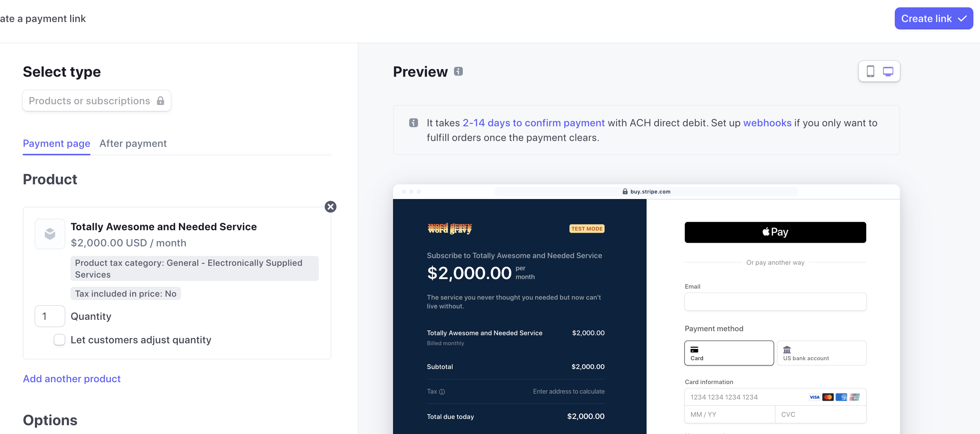The width and height of the screenshot is (980, 434).
Task: Open the webhooks link
Action: 767,123
